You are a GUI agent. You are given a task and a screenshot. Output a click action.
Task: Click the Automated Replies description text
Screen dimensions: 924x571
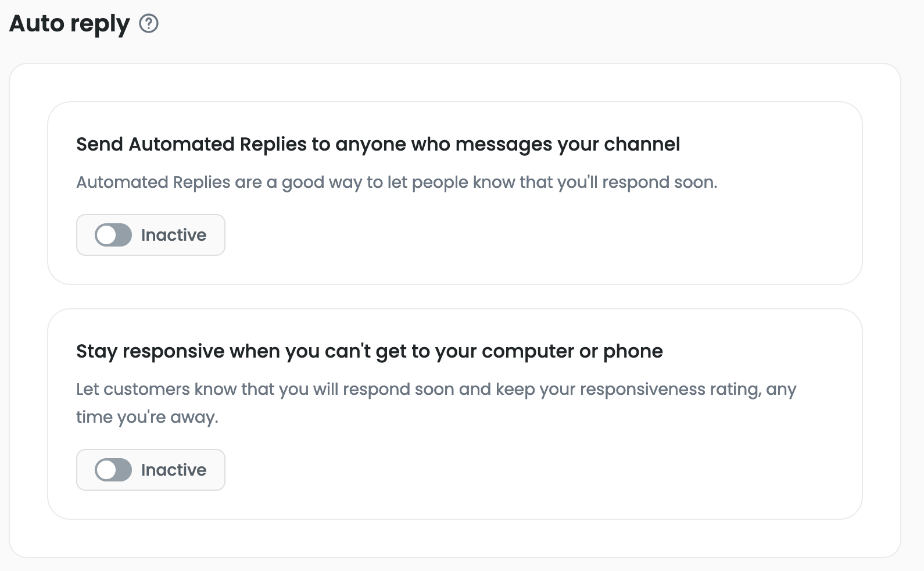tap(397, 183)
